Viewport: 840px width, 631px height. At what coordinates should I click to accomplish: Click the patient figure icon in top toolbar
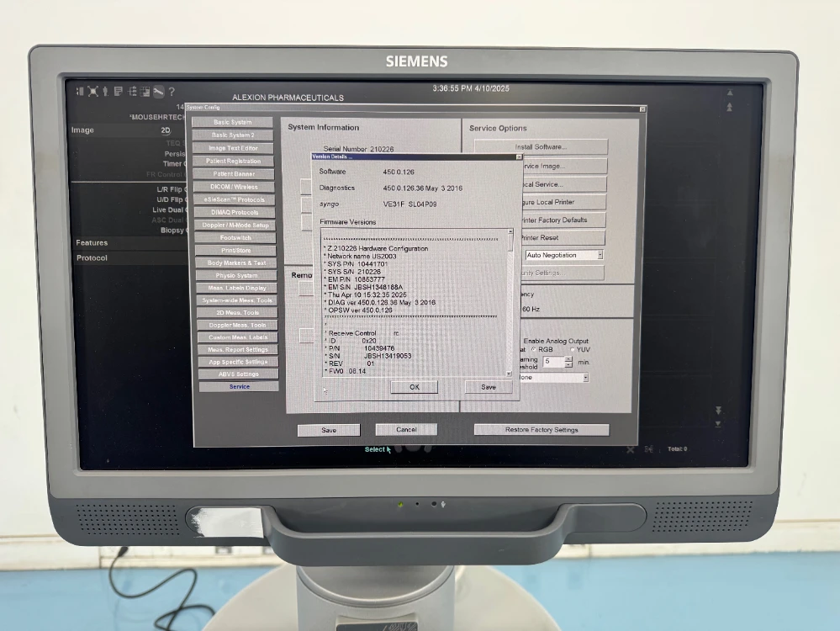(105, 91)
